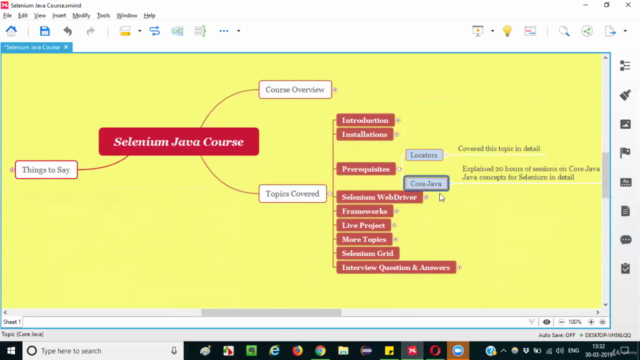Screen dimensions: 640x360
Task: Open the dropdown arrow beside the three dots
Action: [239, 31]
